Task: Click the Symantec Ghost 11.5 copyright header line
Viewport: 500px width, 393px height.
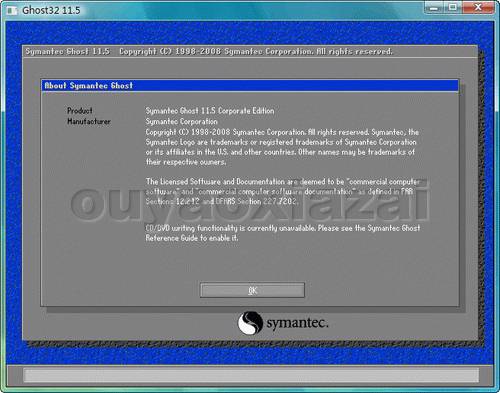Action: (x=209, y=51)
